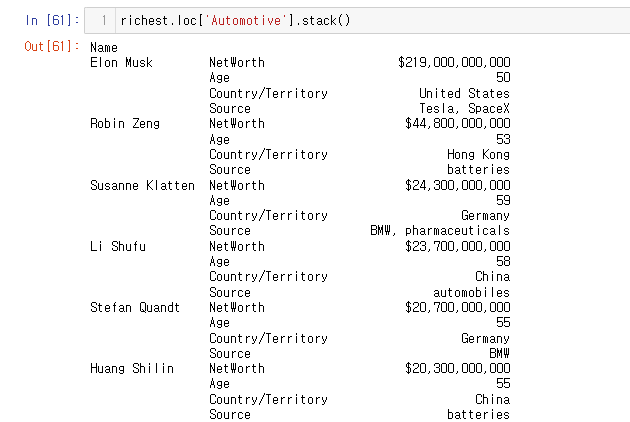Click Age label under Susanne Klatten
630x422 pixels.
point(219,201)
